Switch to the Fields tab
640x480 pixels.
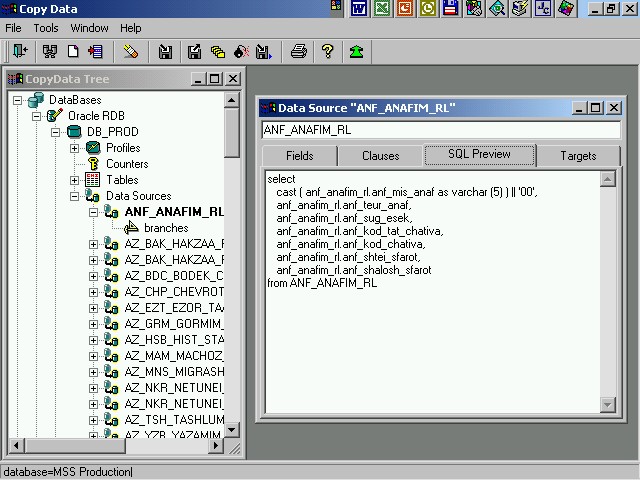299,156
